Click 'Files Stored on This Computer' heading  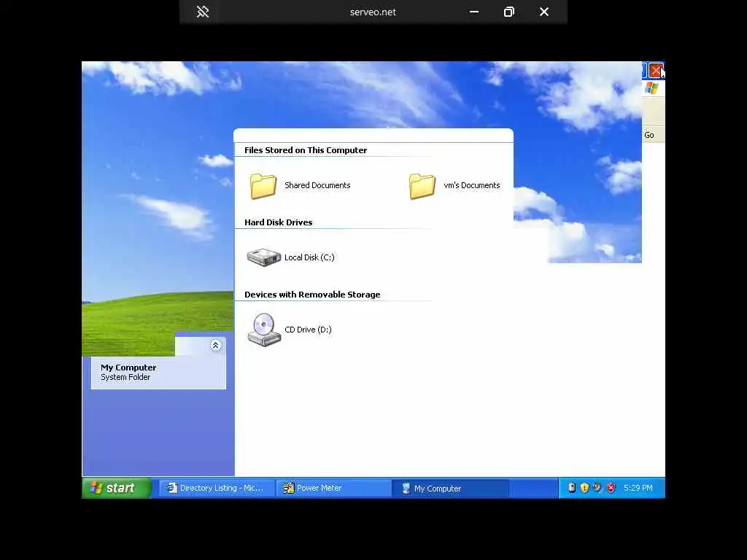pos(306,150)
